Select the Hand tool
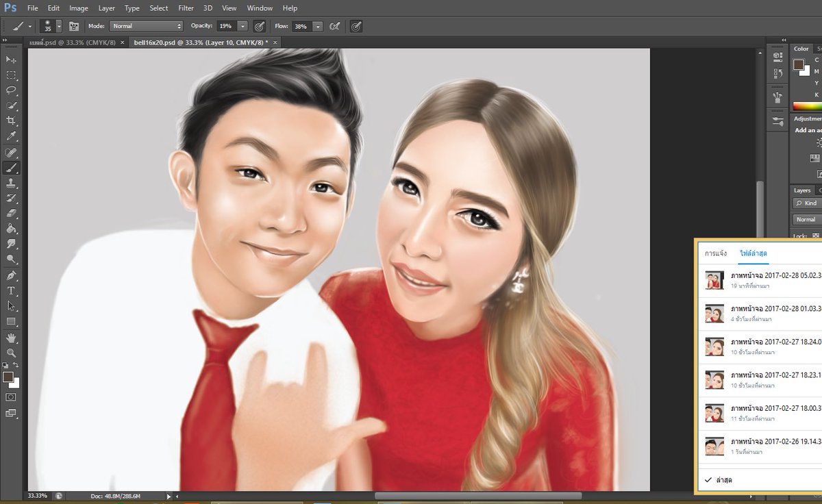 tap(11, 338)
